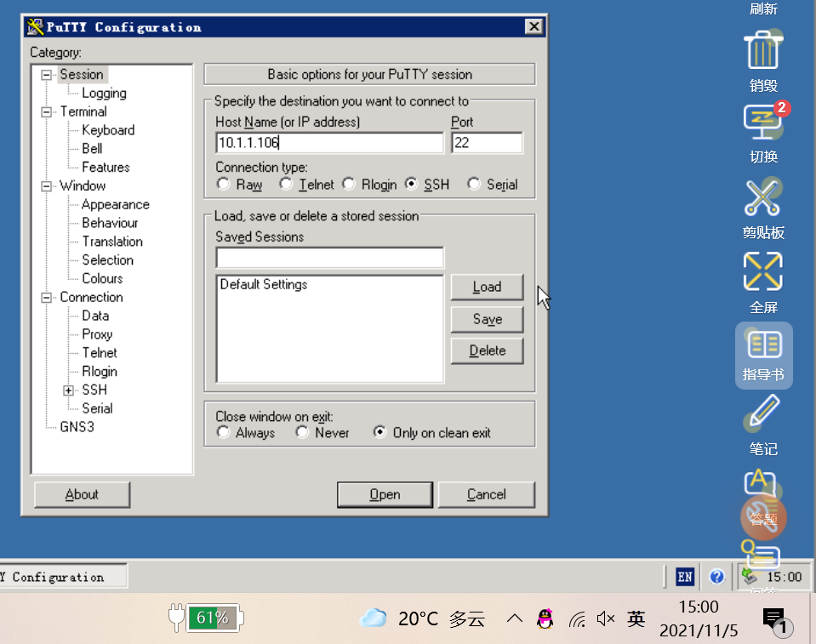Collapse the Terminal tree node
The image size is (816, 644).
click(x=46, y=111)
